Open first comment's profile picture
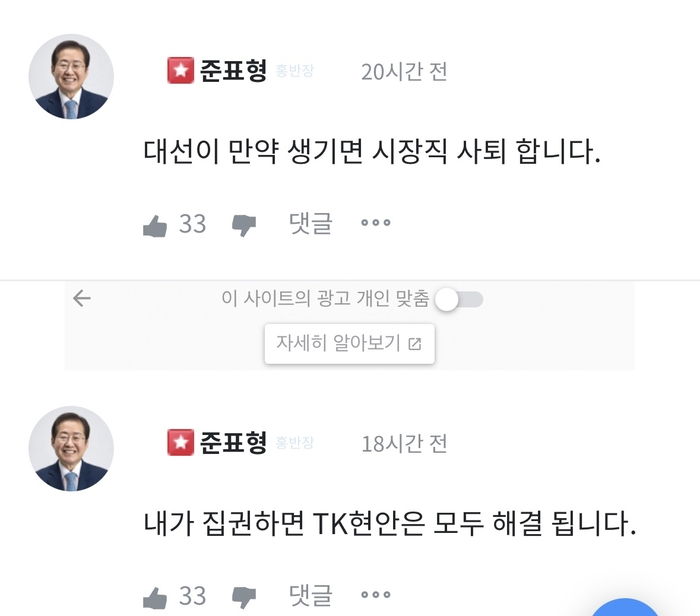The image size is (700, 616). point(71,76)
